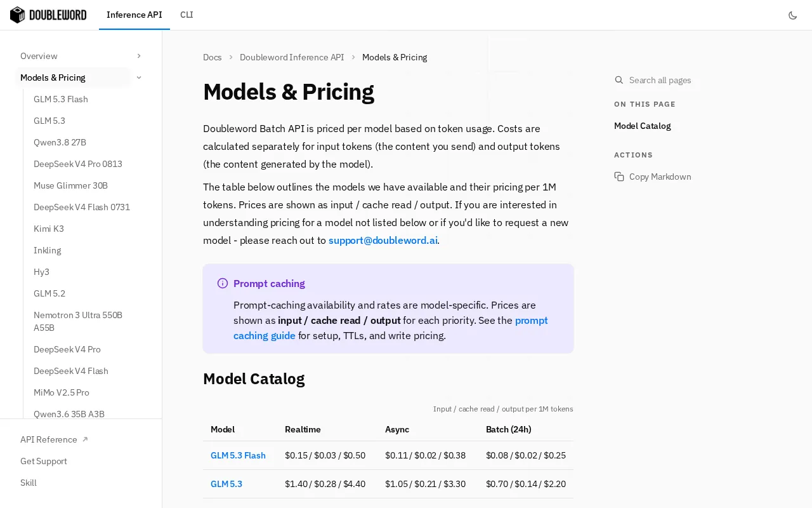Image resolution: width=812 pixels, height=508 pixels.
Task: Open the prompt caching guide link
Action: [391, 328]
